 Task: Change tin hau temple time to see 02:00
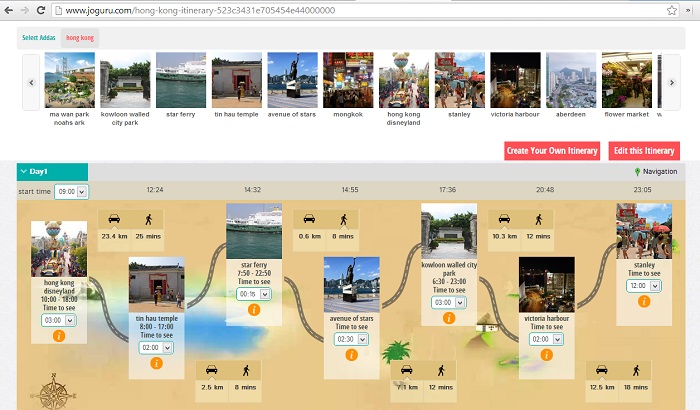pyautogui.click(x=156, y=347)
